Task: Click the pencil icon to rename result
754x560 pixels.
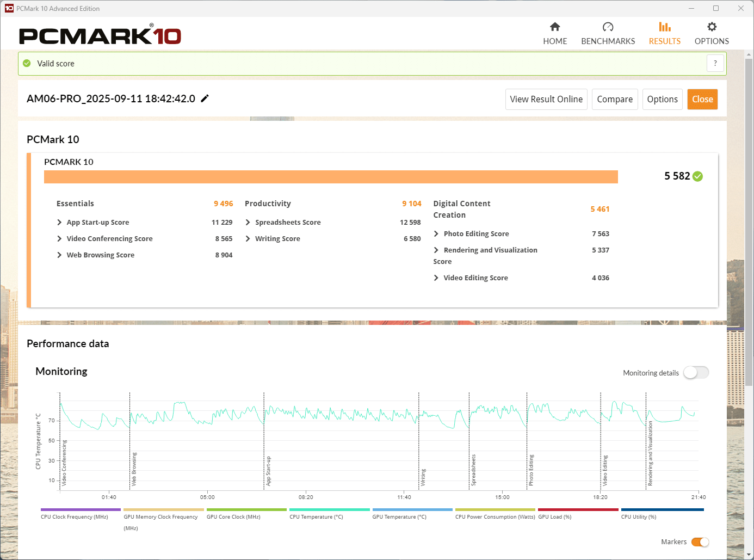Action: (205, 99)
